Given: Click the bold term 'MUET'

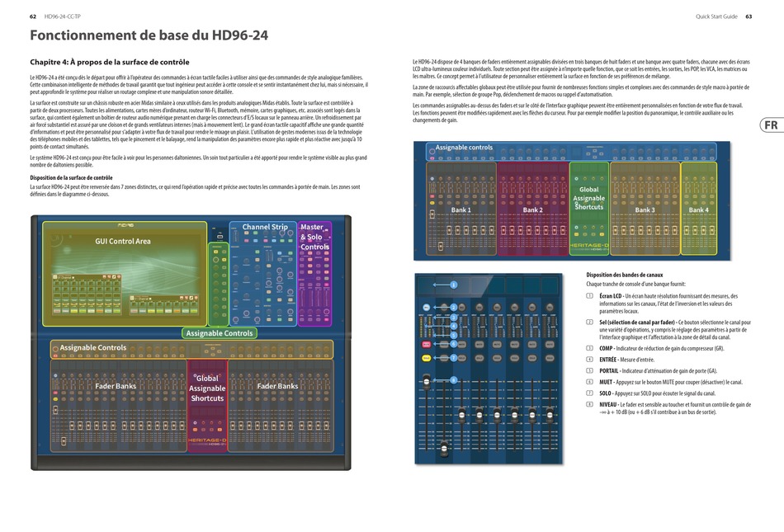Looking at the screenshot, I should point(606,382).
